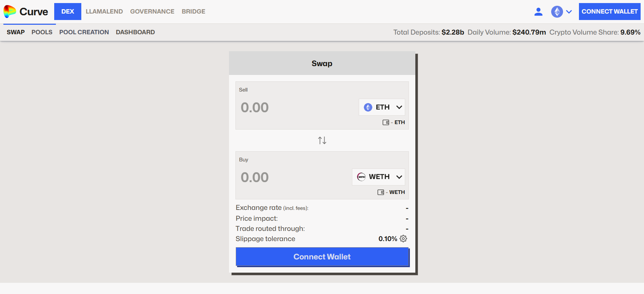The height and width of the screenshot is (294, 644).
Task: Expand the network selector chevron
Action: click(x=569, y=12)
